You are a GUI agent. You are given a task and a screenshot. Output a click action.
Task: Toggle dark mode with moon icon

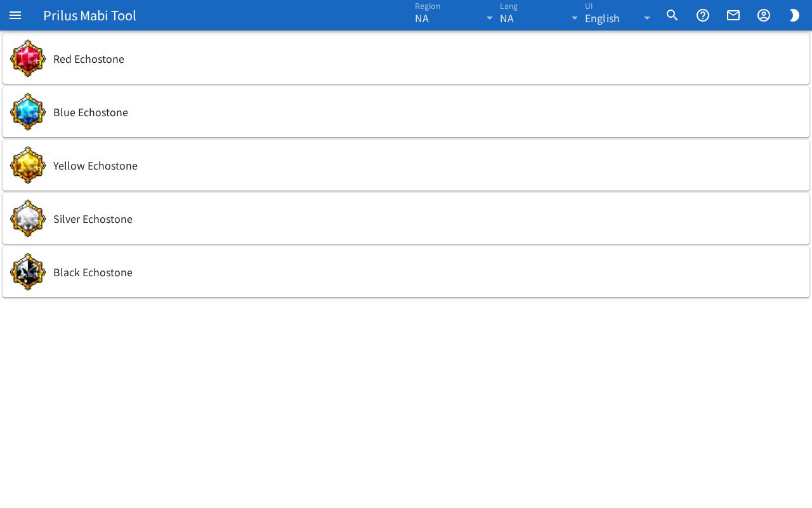(794, 15)
